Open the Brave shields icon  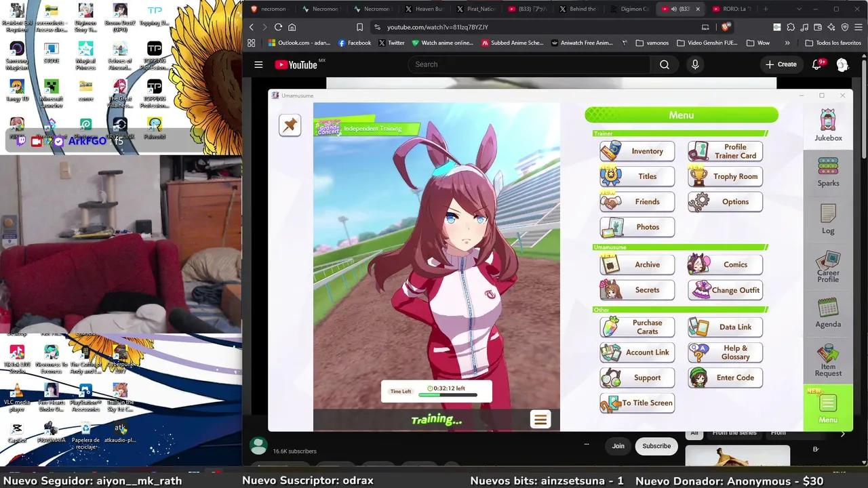pyautogui.click(x=726, y=27)
